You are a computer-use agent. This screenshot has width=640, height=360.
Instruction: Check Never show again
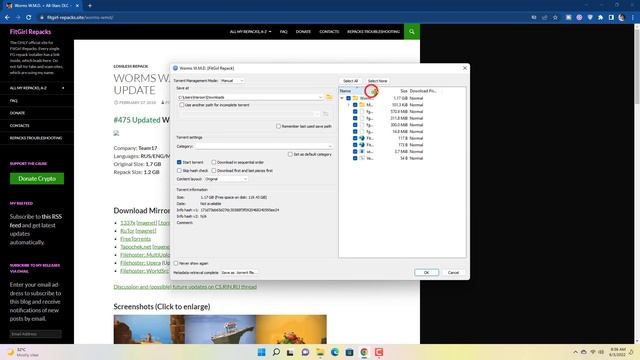(176, 263)
